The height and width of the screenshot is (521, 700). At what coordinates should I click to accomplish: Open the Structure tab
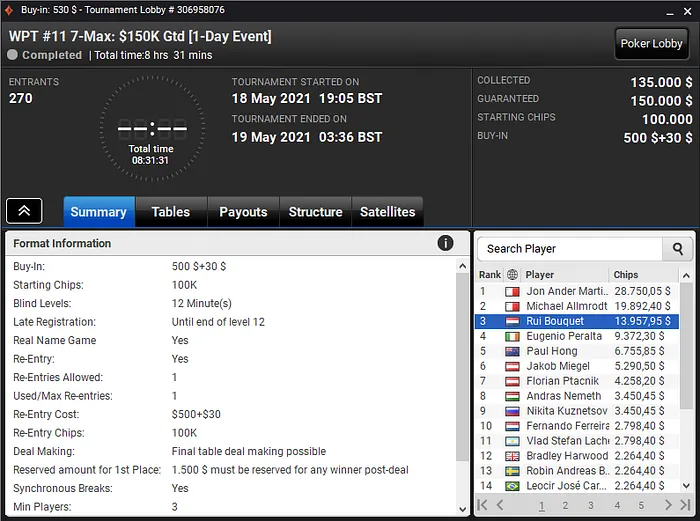316,212
